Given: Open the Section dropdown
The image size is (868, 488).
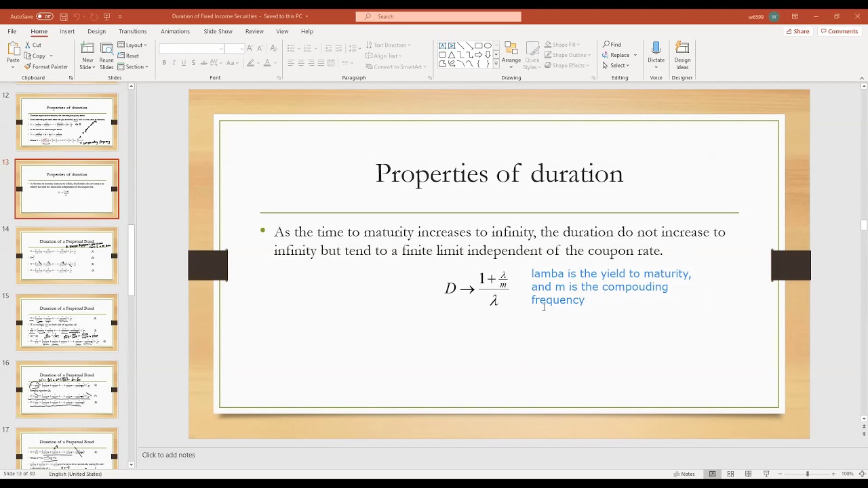Looking at the screenshot, I should 133,66.
